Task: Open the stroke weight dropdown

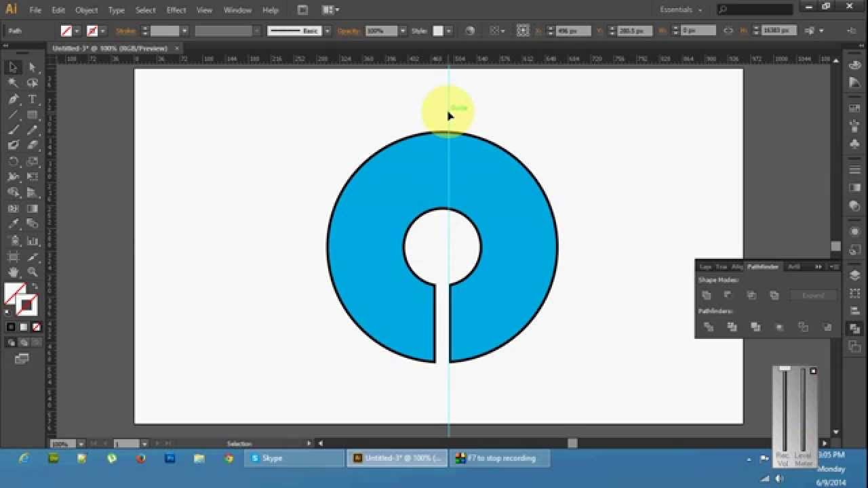Action: click(x=184, y=31)
